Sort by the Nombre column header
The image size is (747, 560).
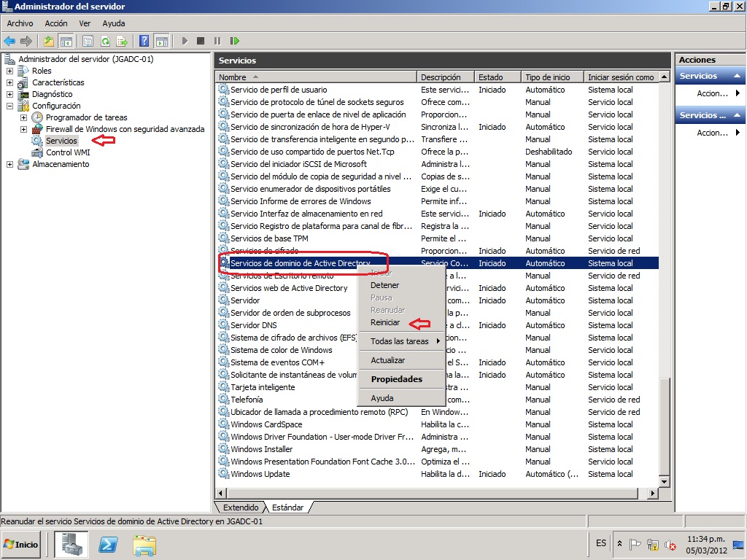pyautogui.click(x=317, y=77)
